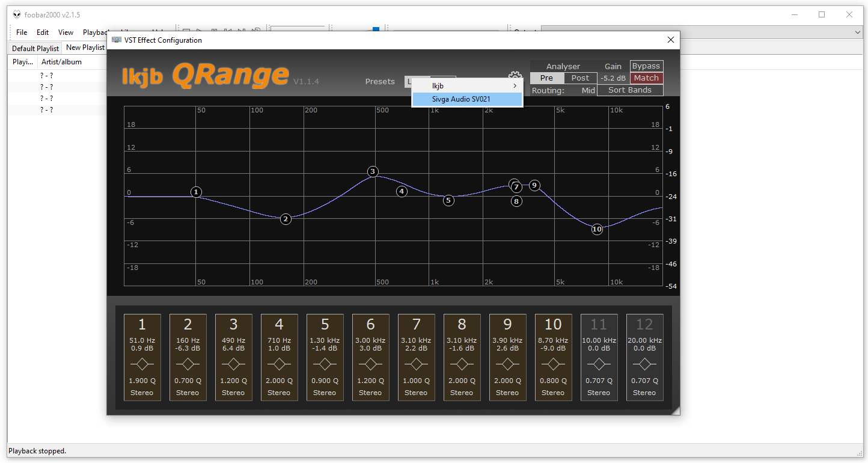
Task: Click band 10 filter type diamond icon
Action: pos(553,364)
